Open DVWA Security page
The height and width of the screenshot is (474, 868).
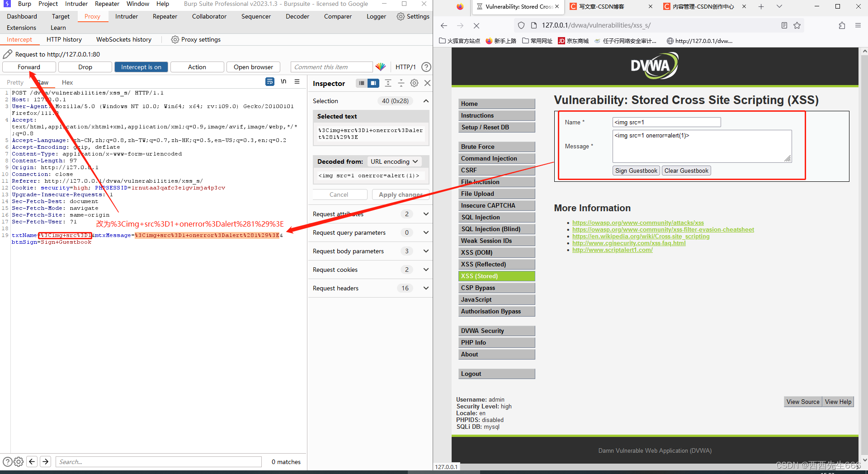(x=497, y=331)
